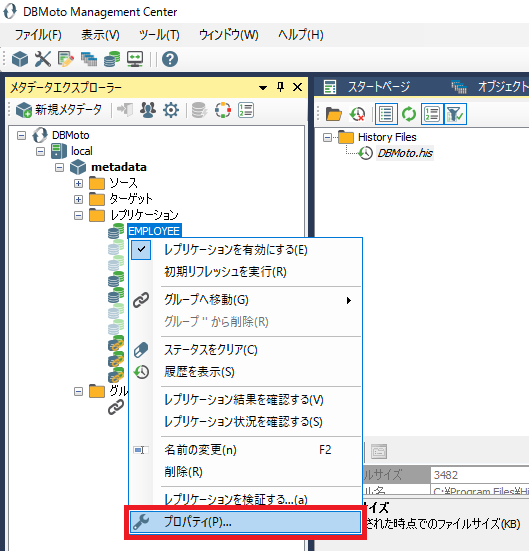Click the New Metadata (新規メタデータ) button
The width and height of the screenshot is (529, 551).
tap(59, 110)
